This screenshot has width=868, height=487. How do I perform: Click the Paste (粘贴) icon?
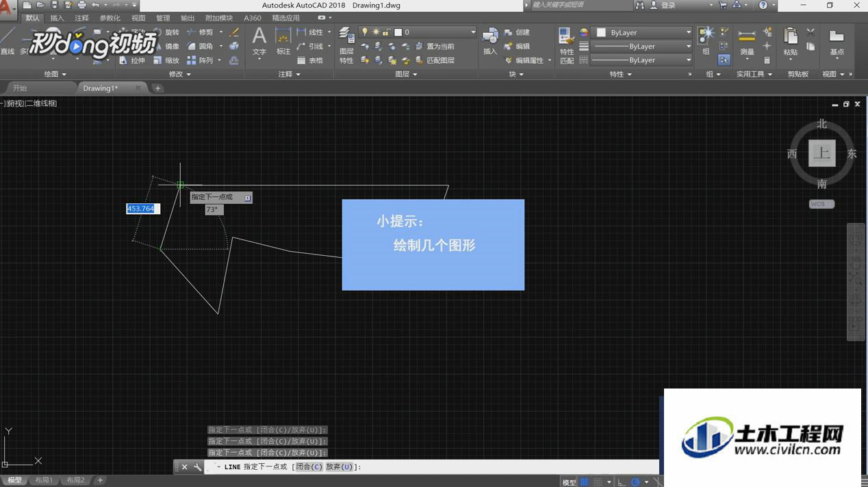[791, 41]
